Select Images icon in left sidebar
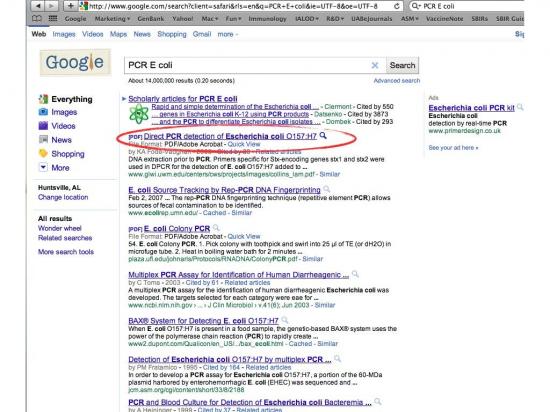This screenshot has width=550, height=412. point(43,112)
